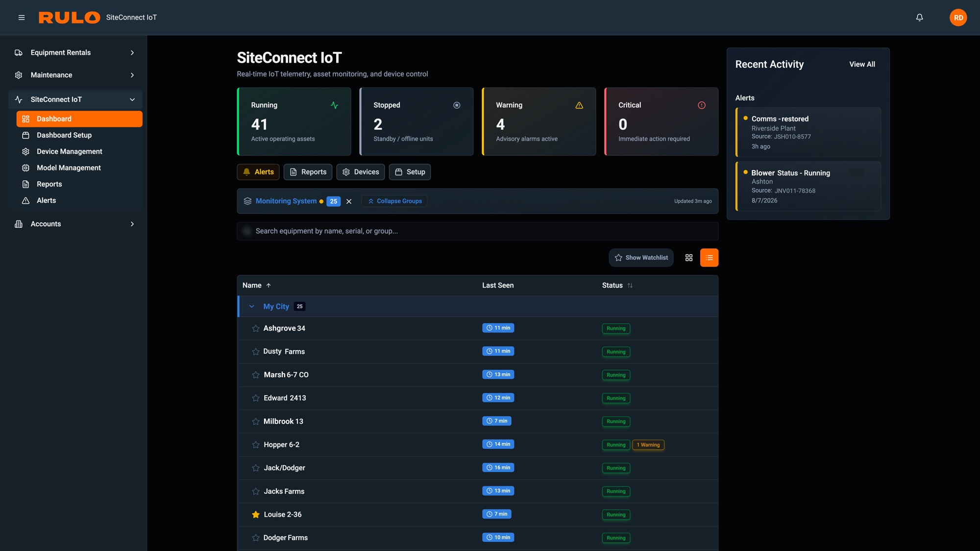980x551 pixels.
Task: Switch to list view icon
Action: point(709,258)
